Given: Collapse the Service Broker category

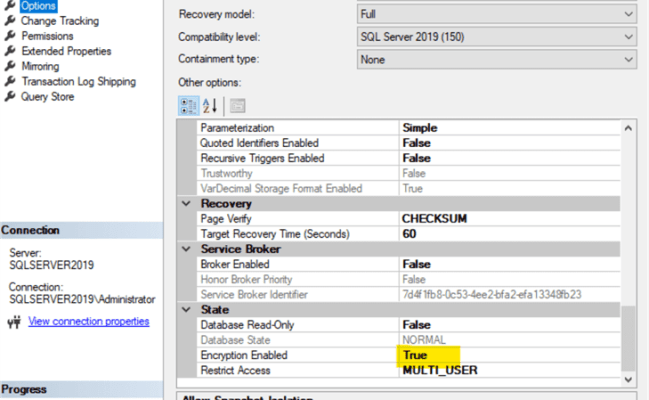Looking at the screenshot, I should point(186,249).
